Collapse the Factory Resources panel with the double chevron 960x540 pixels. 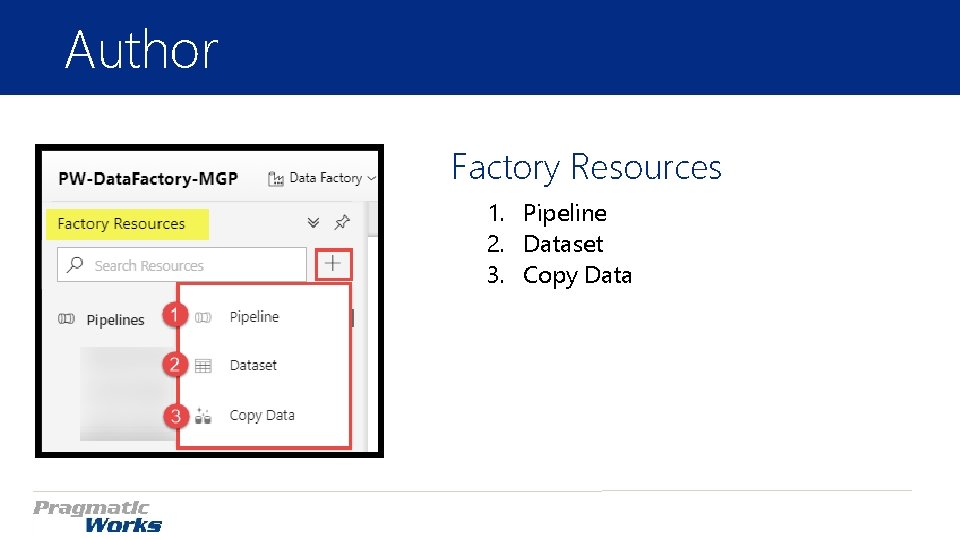313,223
